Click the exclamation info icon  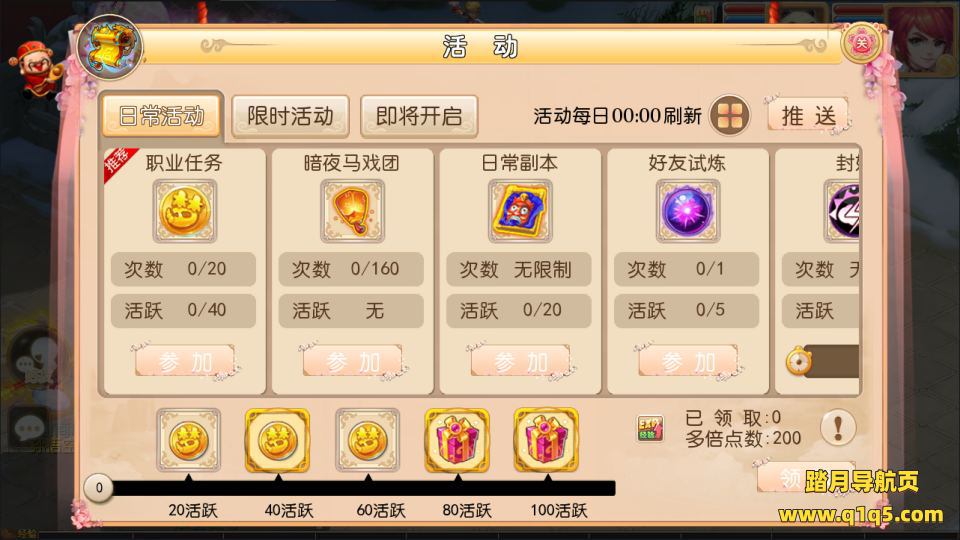[838, 427]
